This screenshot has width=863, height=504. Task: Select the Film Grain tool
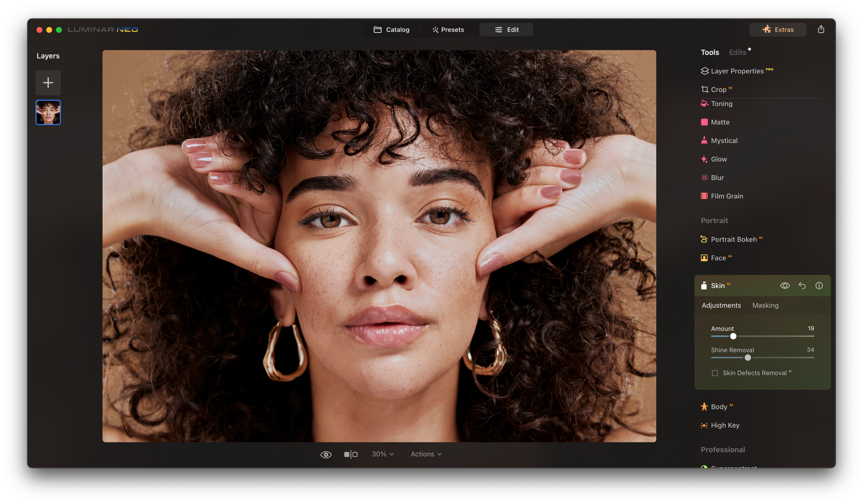(x=727, y=196)
